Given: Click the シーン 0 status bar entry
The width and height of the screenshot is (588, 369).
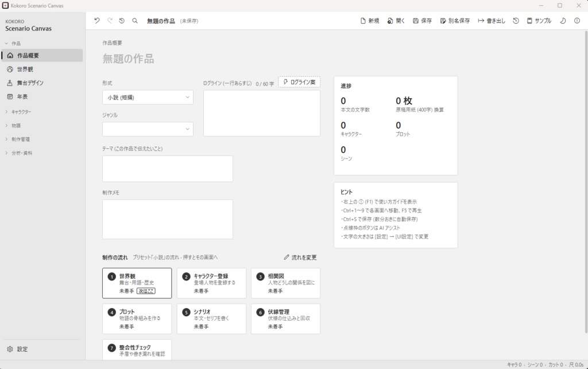Looking at the screenshot, I should point(535,364).
